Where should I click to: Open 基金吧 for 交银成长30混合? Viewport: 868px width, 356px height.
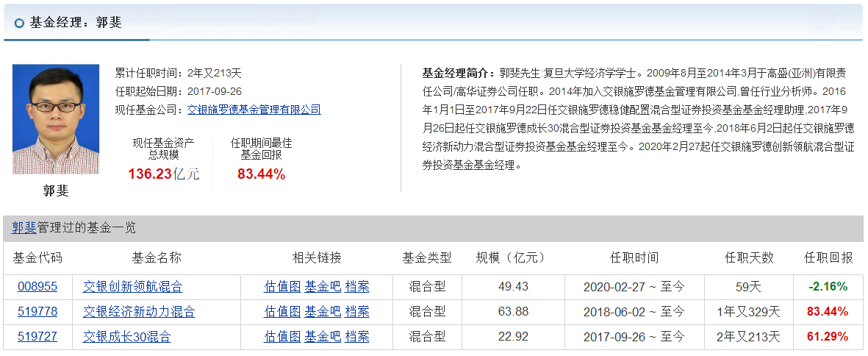tap(323, 337)
